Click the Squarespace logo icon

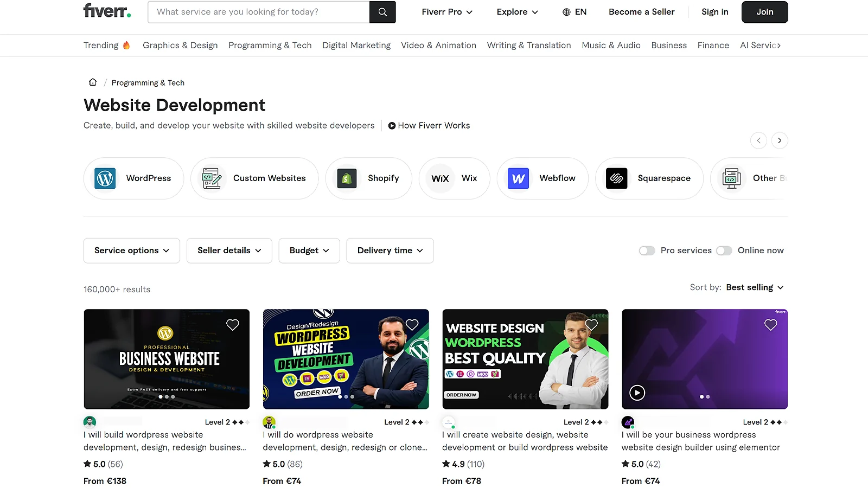616,178
